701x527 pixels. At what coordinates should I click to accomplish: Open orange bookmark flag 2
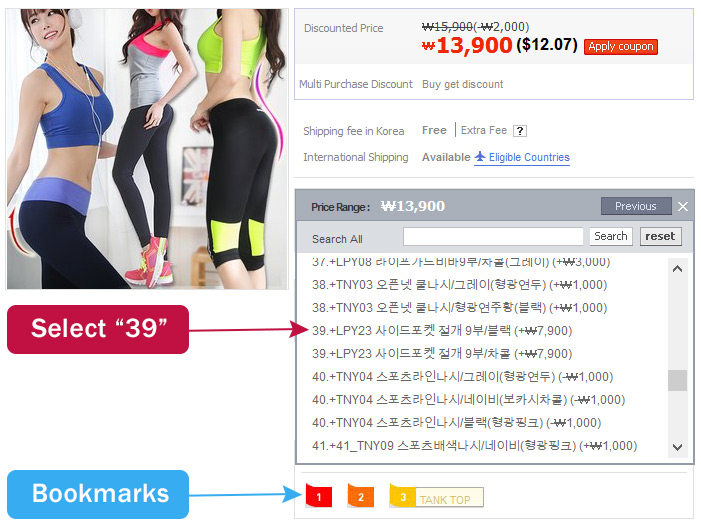point(361,496)
